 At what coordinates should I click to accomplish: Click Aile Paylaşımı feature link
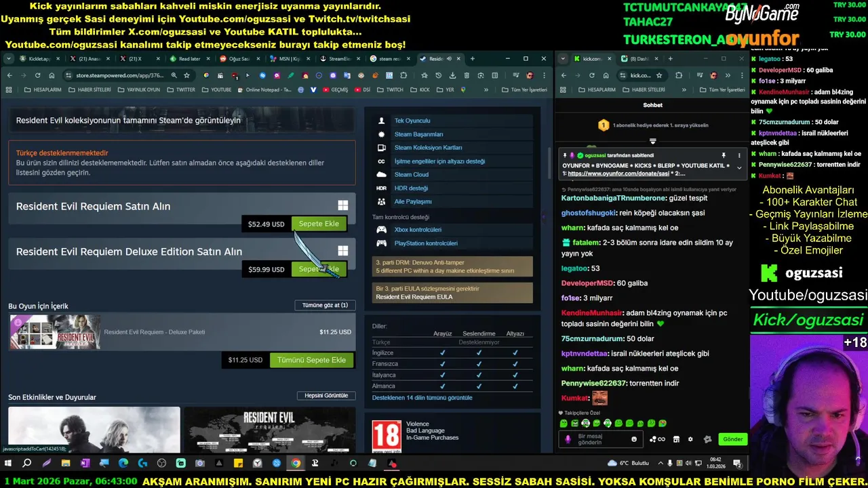pyautogui.click(x=413, y=201)
